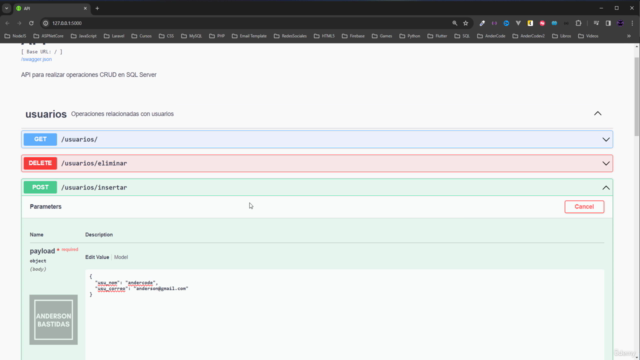This screenshot has height=360, width=640.
Task: Open the NodeJS bookmark folder
Action: (x=15, y=36)
